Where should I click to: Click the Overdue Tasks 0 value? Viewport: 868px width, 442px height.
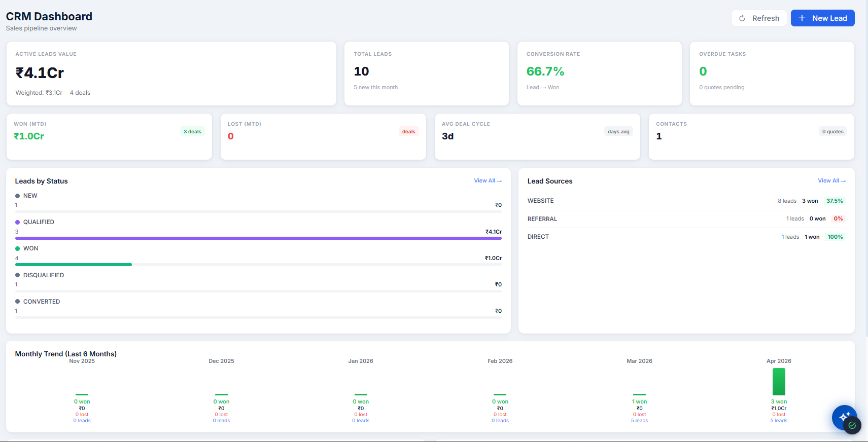(x=703, y=71)
